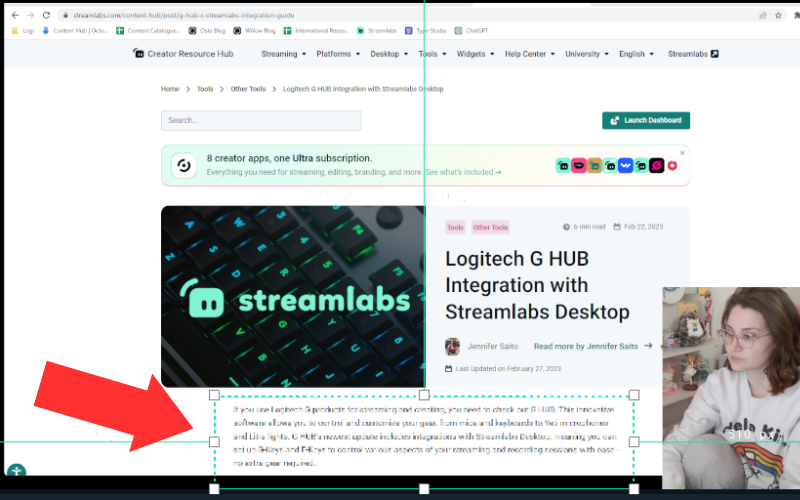Open the Willow Blog bookmark
The image size is (800, 500).
click(255, 31)
